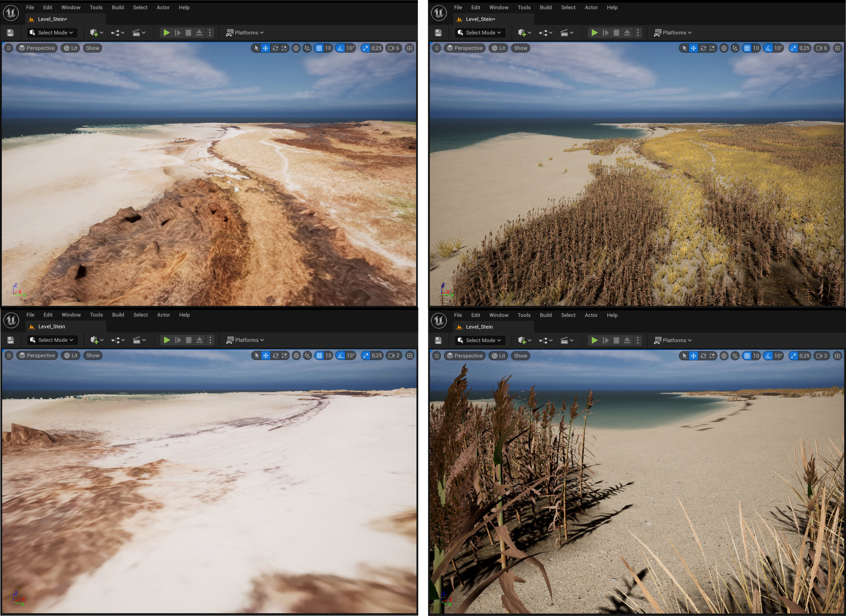Image resolution: width=846 pixels, height=616 pixels.
Task: Click Lit view mode button in bottom-right viewport
Action: (498, 356)
